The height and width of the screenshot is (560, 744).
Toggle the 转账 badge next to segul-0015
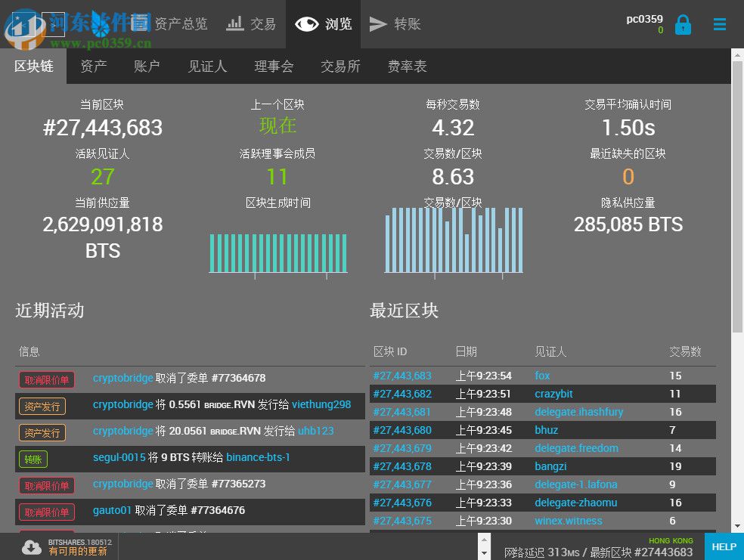point(33,459)
